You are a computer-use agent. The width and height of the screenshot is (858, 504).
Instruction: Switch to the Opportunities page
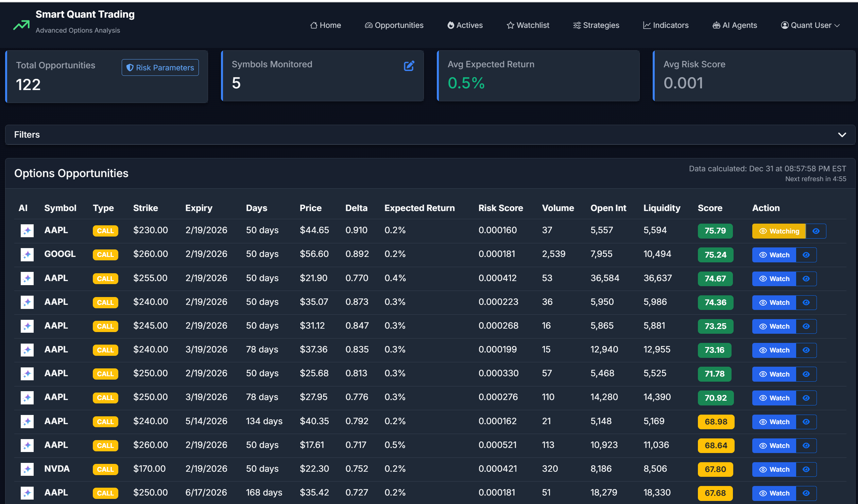pos(394,25)
